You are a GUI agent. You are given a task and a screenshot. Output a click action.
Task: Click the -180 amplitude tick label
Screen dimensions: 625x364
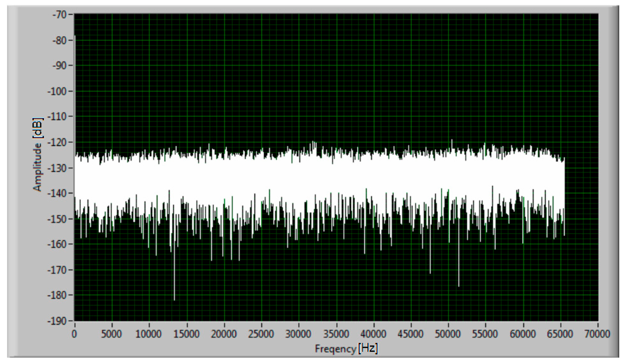pyautogui.click(x=57, y=295)
